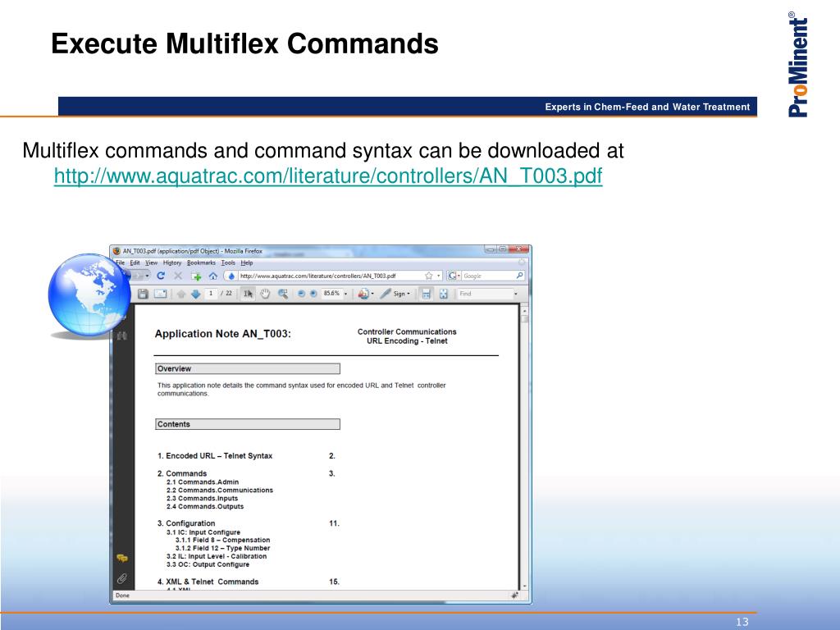Choose the marquee zoom tool
The width and height of the screenshot is (840, 630).
[283, 294]
